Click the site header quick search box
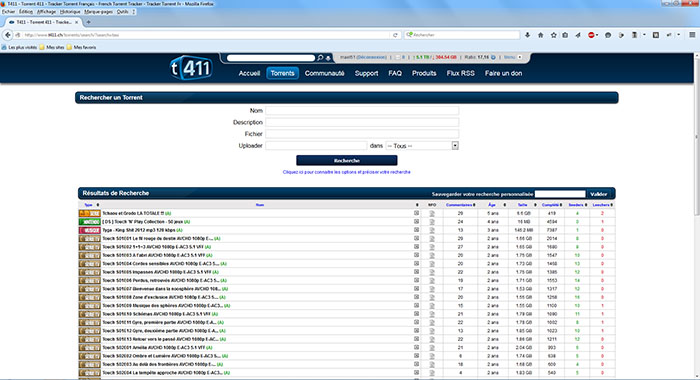700x380 pixels. [x=271, y=58]
